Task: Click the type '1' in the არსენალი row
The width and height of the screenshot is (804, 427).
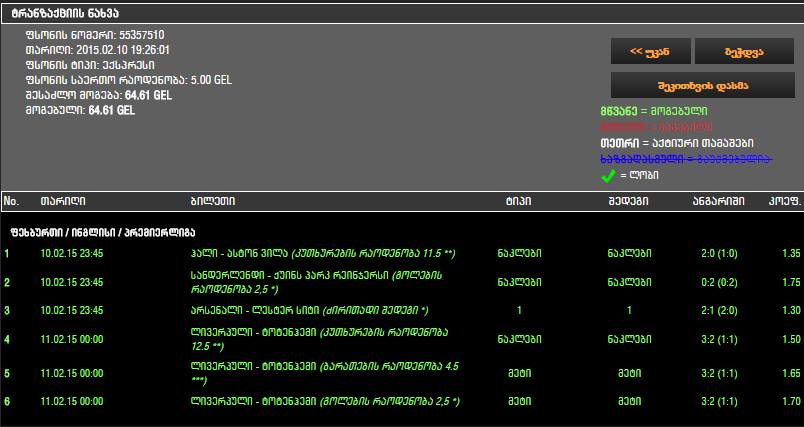Action: [519, 310]
